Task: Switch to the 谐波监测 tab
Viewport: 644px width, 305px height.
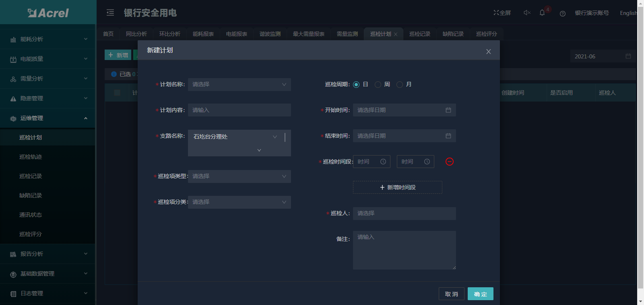Action: click(270, 34)
